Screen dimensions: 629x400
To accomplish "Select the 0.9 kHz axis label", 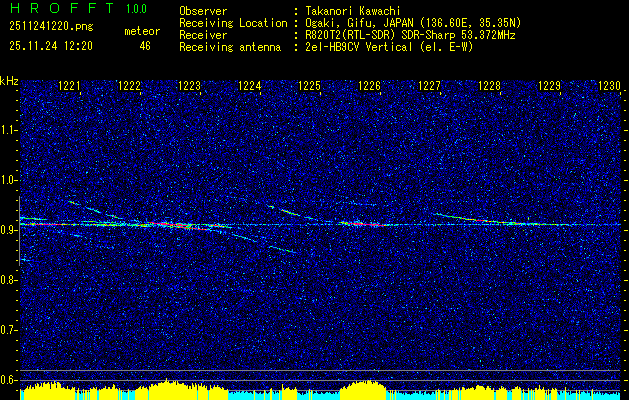I will click(8, 230).
